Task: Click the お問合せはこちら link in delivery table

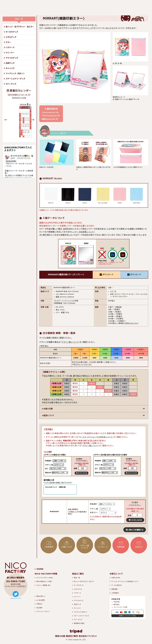Action: 131,323
